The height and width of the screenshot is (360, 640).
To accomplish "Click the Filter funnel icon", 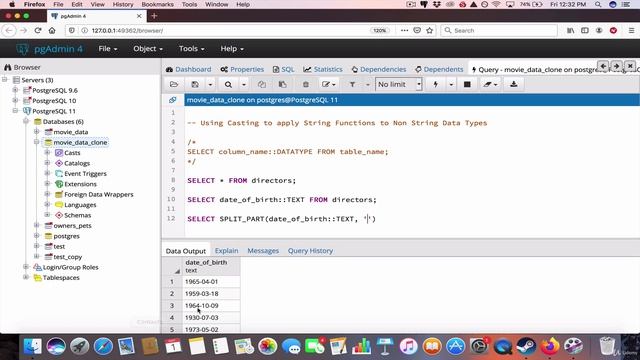I will (352, 84).
